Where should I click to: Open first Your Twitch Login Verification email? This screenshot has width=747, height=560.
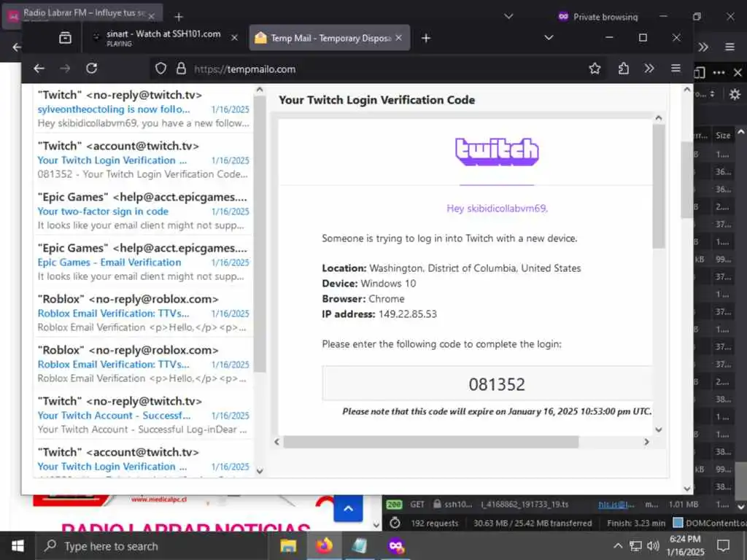point(143,160)
